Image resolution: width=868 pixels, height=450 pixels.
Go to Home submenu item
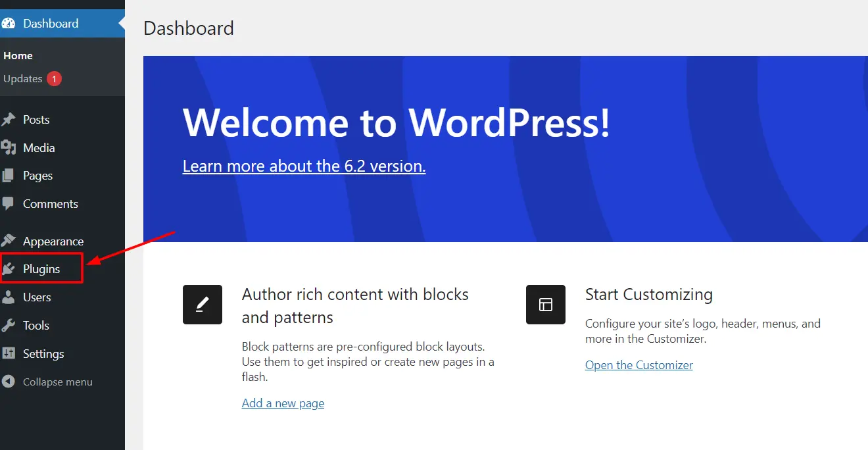tap(18, 56)
